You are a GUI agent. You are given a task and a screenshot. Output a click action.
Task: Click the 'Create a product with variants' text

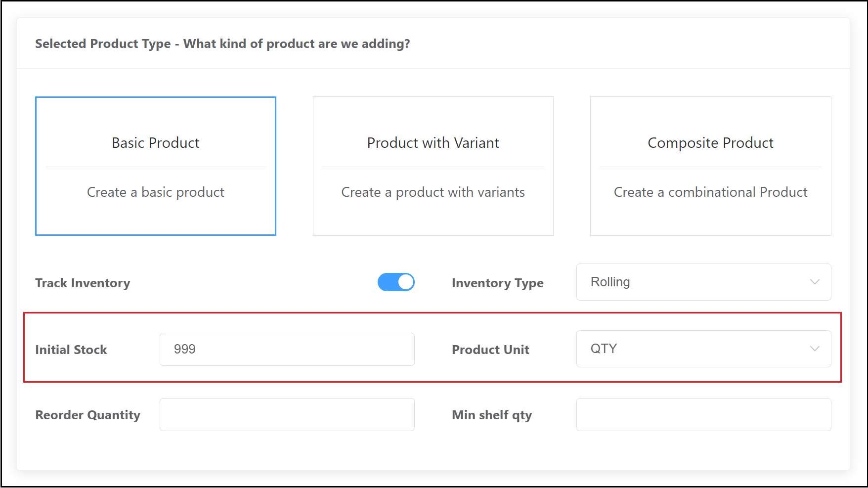[x=433, y=192]
